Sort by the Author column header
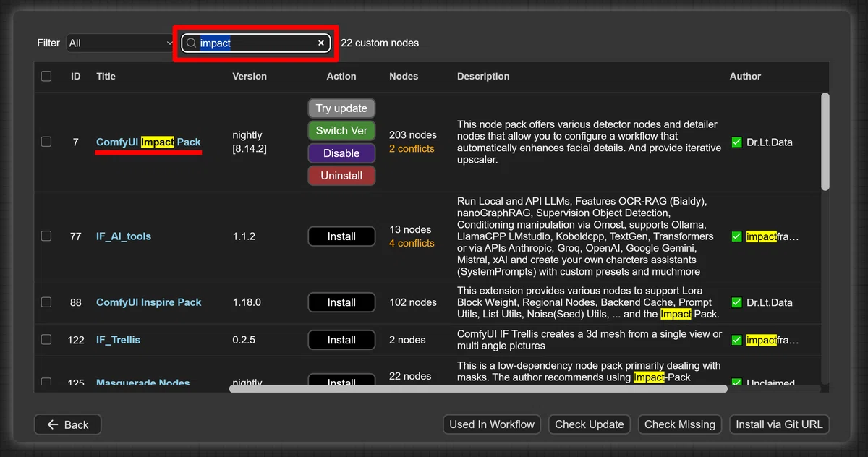The height and width of the screenshot is (457, 868). pyautogui.click(x=745, y=76)
